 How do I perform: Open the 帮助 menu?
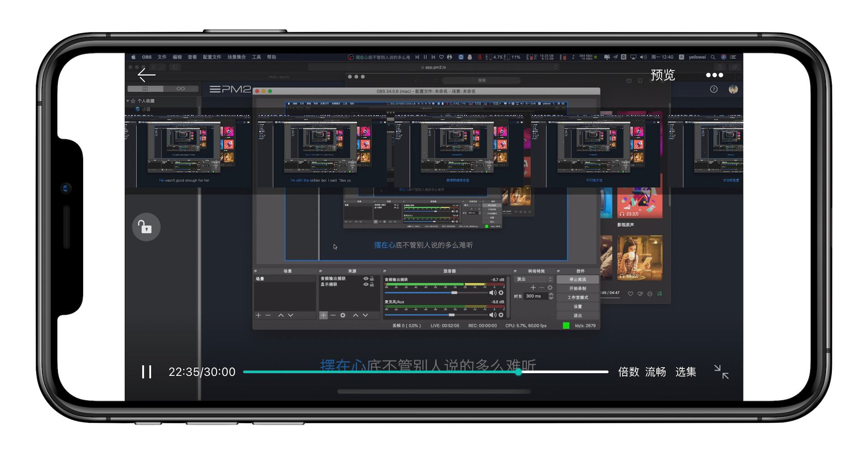click(271, 57)
